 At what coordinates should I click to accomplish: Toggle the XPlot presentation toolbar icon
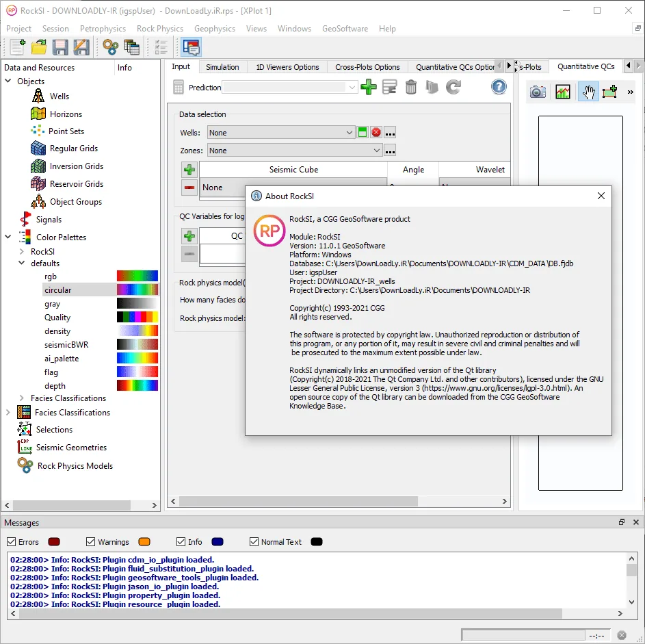tap(192, 47)
